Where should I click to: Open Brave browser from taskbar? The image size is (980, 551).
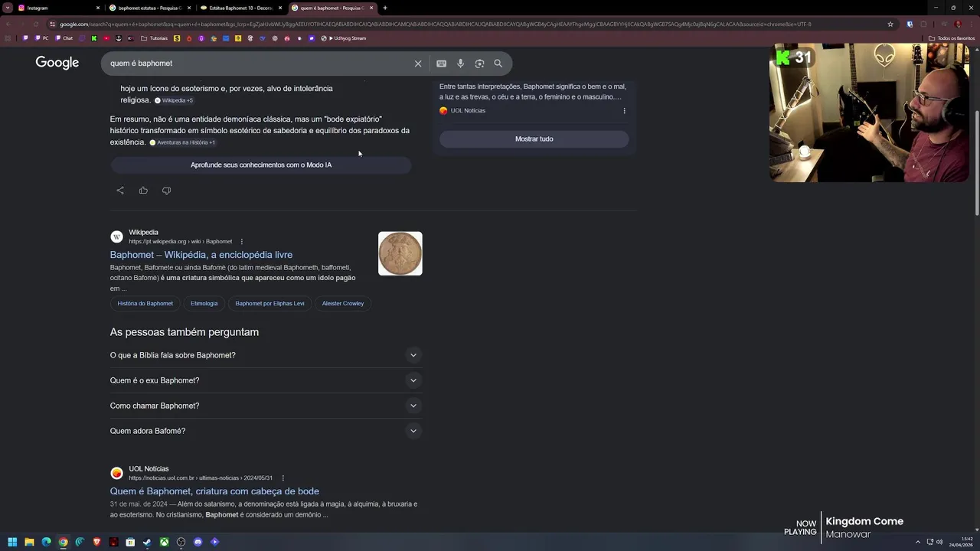(96, 542)
